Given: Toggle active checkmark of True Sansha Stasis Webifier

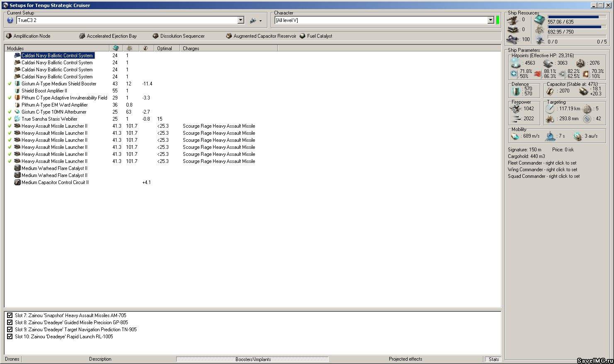Looking at the screenshot, I should [x=10, y=119].
